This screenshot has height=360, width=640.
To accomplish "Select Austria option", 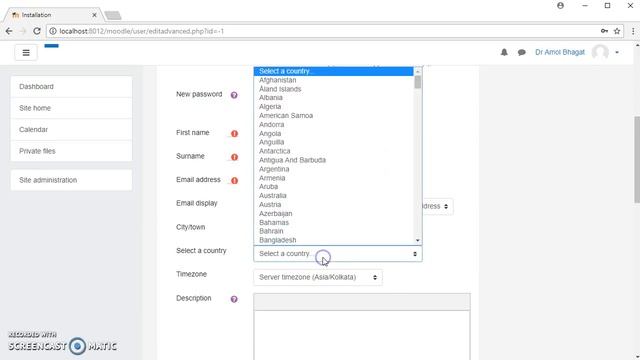I will [333, 204].
